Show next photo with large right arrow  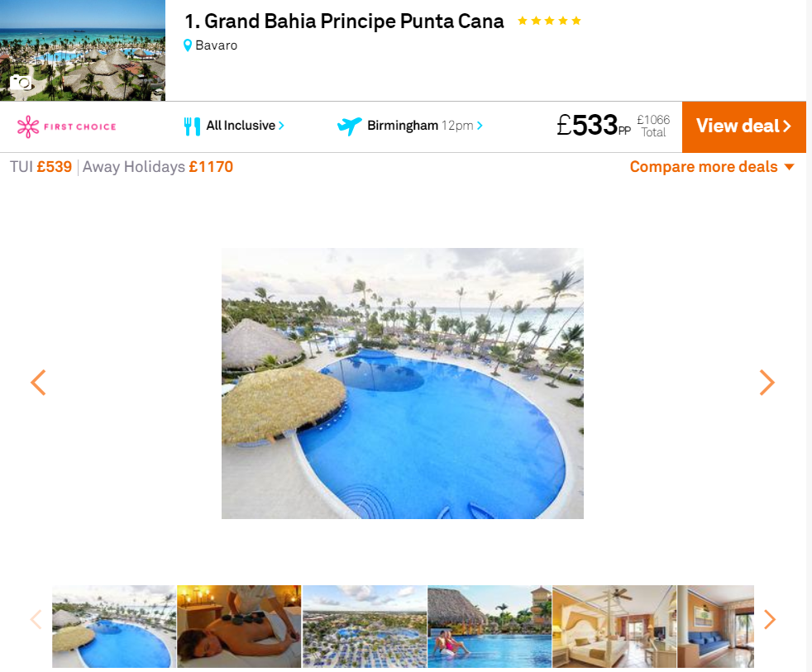(767, 383)
